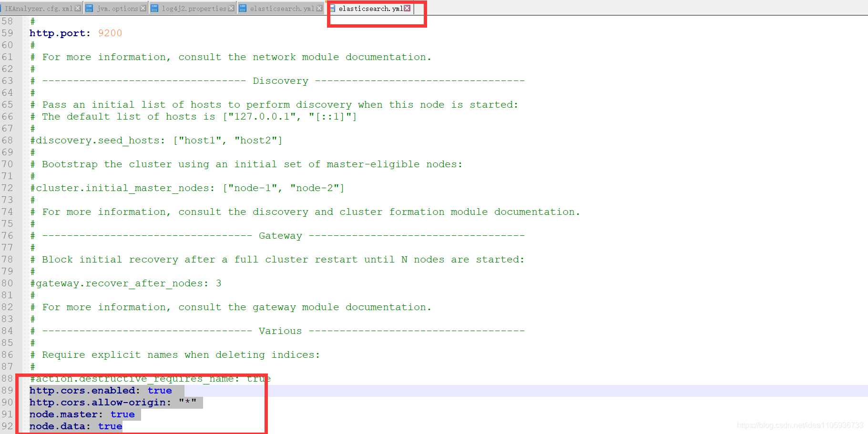868x434 pixels.
Task: Click the node.data: true line
Action: pos(76,426)
